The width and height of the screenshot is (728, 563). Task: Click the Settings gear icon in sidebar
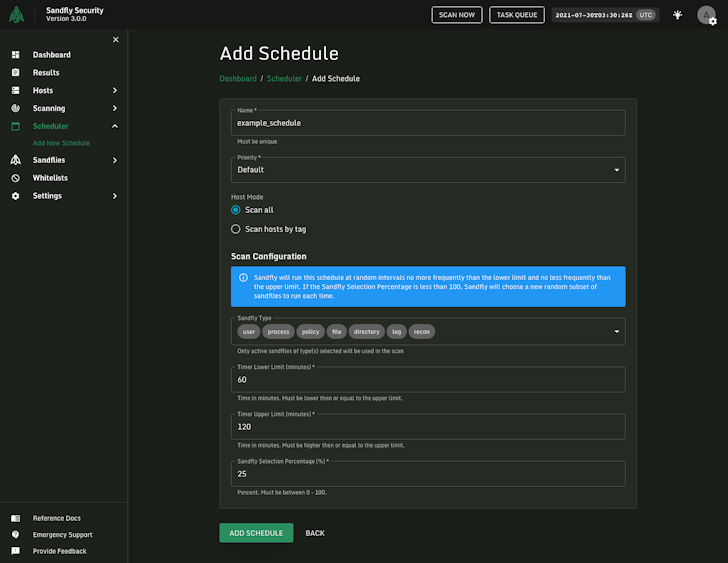coord(15,196)
